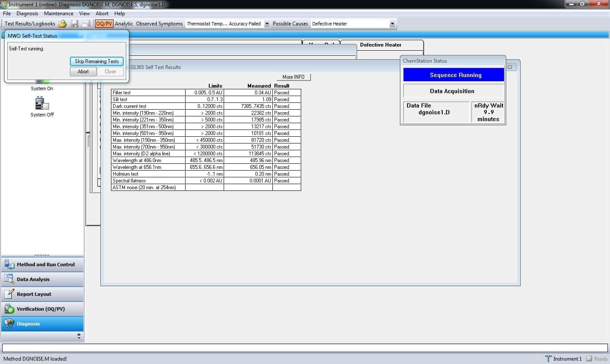Open the Maintenance menu

coord(58,14)
